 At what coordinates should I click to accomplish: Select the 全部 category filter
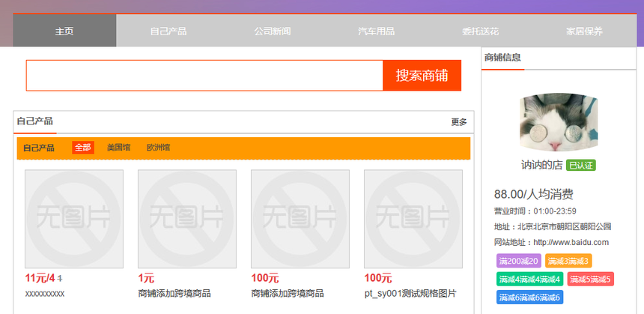click(82, 148)
